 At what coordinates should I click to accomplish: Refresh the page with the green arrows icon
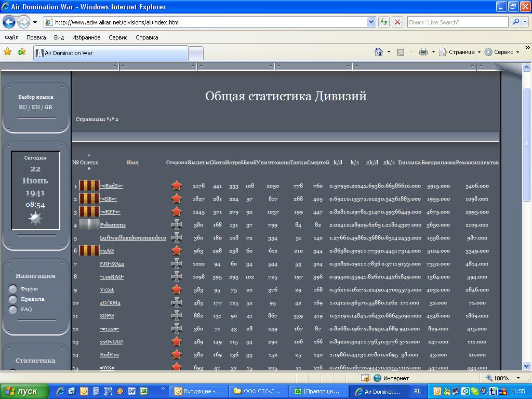point(384,22)
